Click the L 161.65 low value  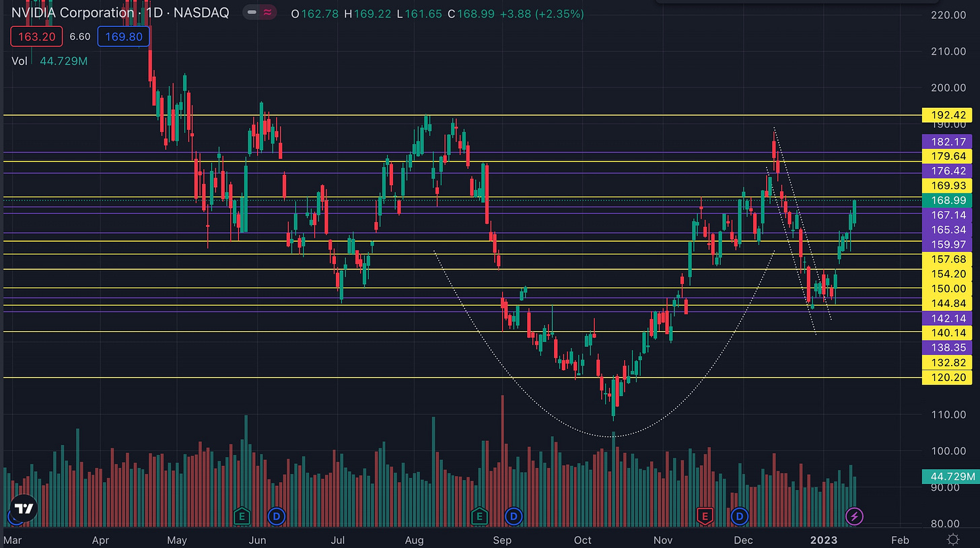tap(419, 13)
